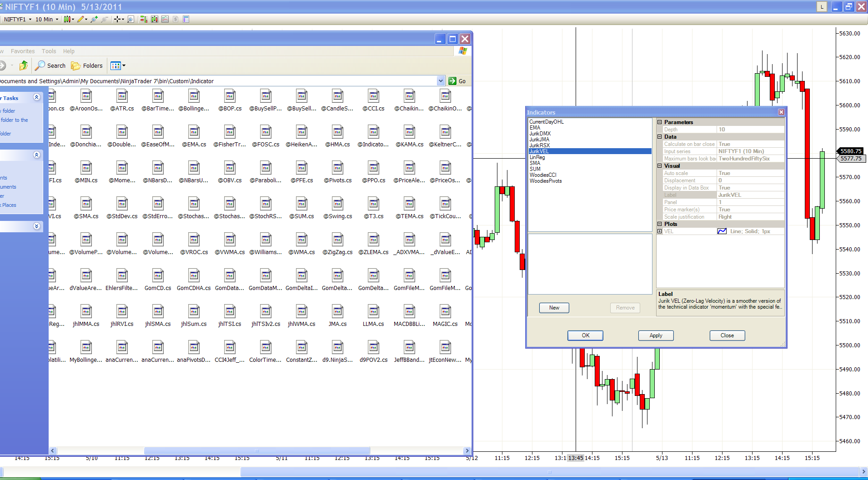Select the JMA.cs file icon

[x=337, y=311]
